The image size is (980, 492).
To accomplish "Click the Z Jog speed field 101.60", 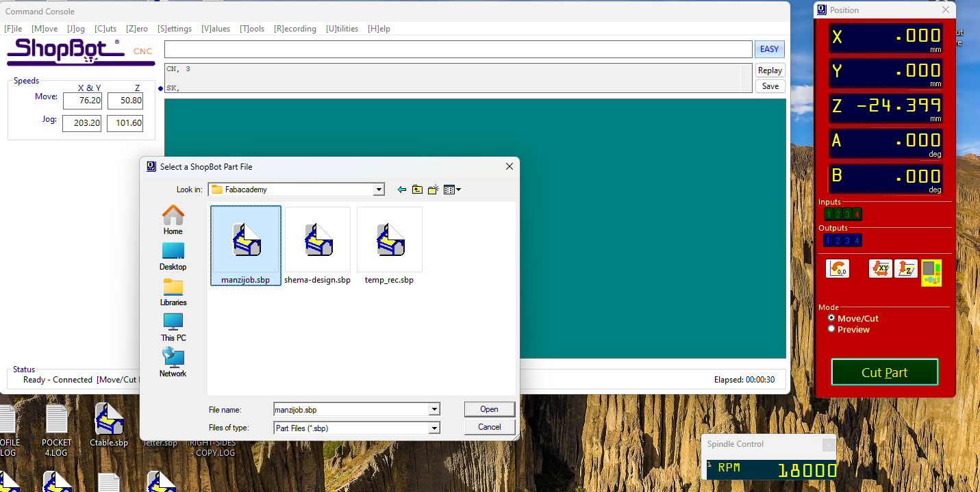I will tap(124, 123).
